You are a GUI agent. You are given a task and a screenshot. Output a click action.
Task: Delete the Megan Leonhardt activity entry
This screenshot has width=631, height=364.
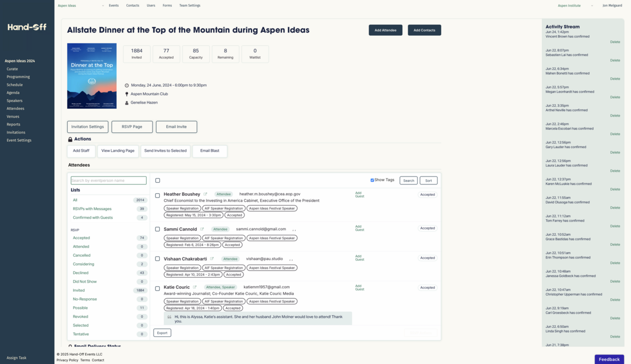615,97
